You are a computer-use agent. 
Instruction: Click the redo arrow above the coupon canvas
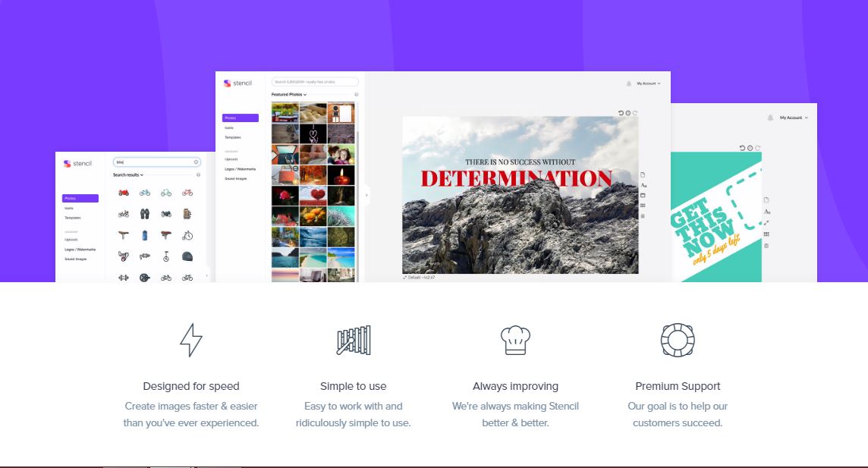click(x=758, y=148)
